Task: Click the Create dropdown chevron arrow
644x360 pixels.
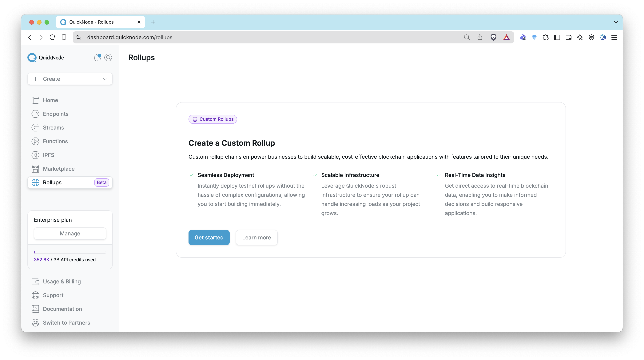Action: [105, 79]
